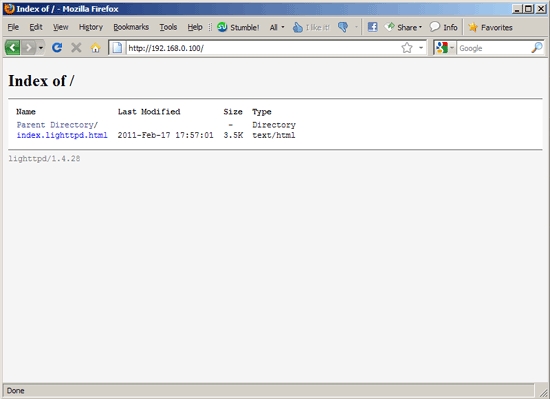Image resolution: width=550 pixels, height=399 pixels.
Task: Reload the page with the Refresh icon
Action: pyautogui.click(x=57, y=47)
